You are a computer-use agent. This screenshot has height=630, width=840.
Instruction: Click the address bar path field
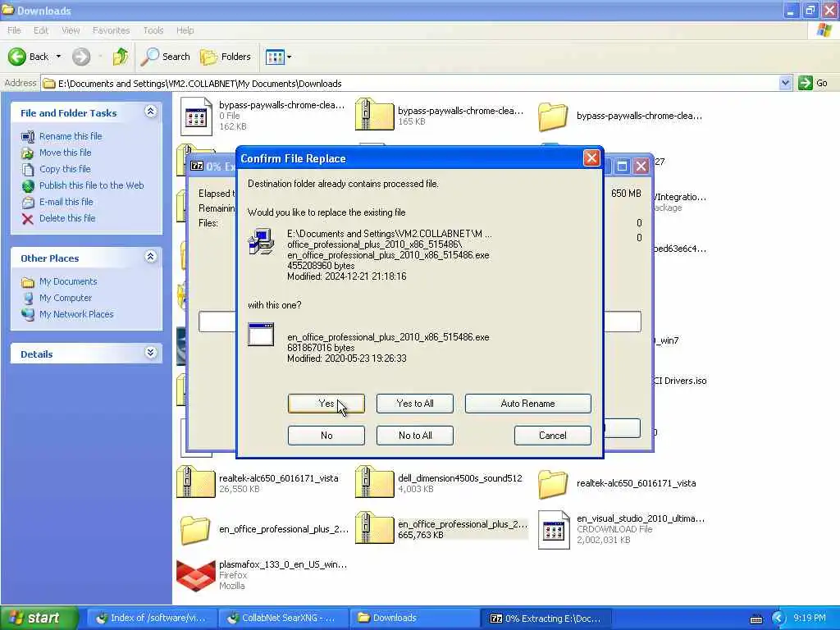pyautogui.click(x=410, y=83)
